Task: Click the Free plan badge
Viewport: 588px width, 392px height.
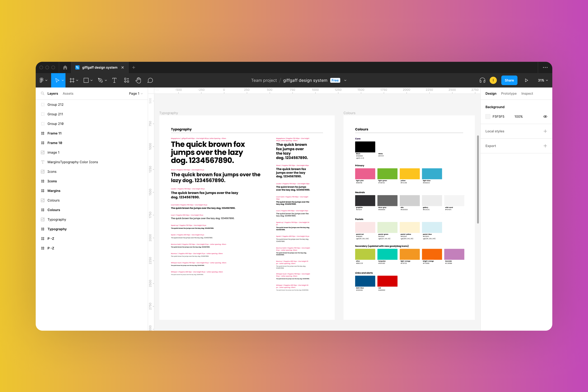Action: tap(335, 80)
